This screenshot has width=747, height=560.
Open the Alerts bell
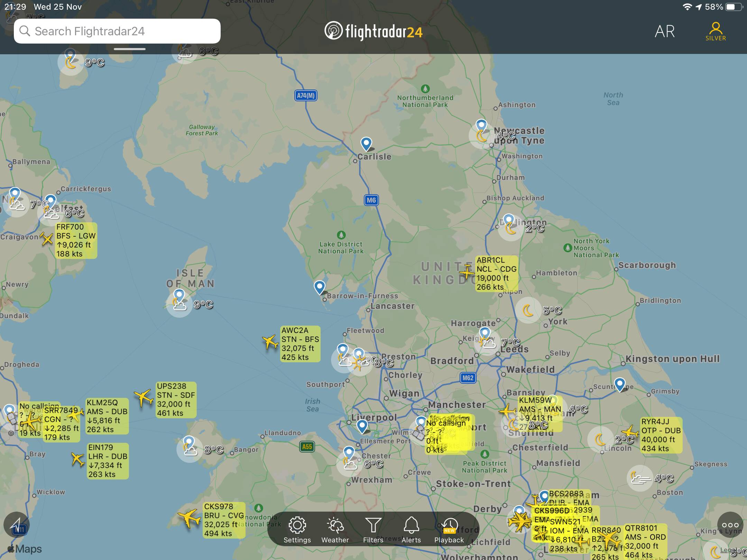(x=411, y=530)
